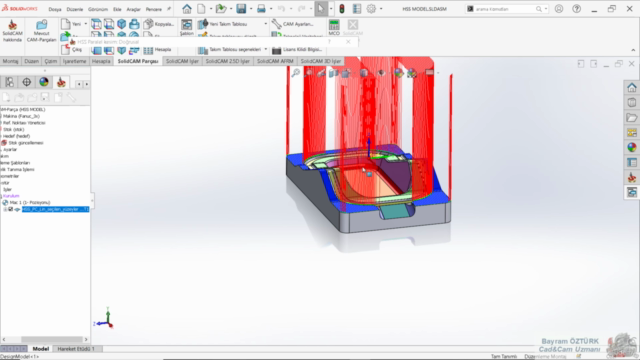Screen dimensions: 640x360
Task: Click the command search input field
Action: pyautogui.click(x=506, y=9)
